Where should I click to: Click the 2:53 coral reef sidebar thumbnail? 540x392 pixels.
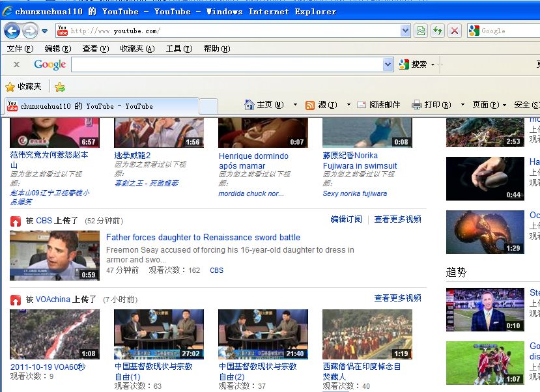click(485, 132)
